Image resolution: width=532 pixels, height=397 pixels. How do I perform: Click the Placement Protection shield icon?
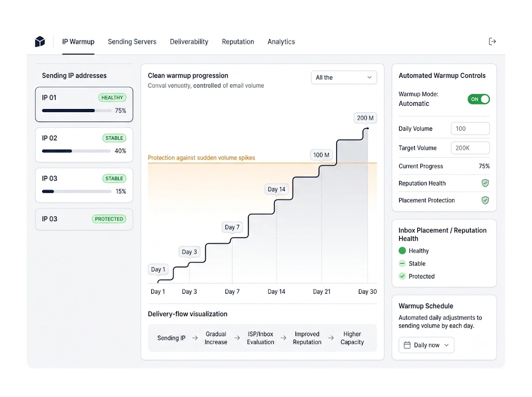click(x=485, y=200)
